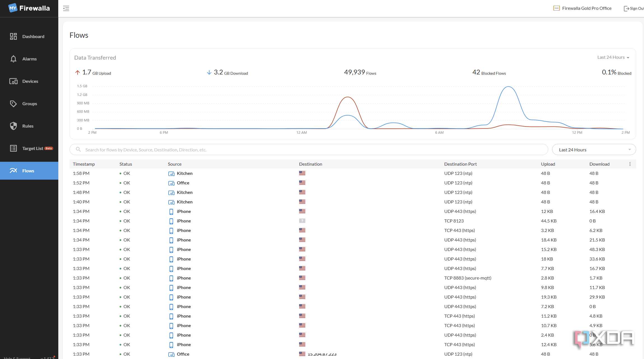Open the table column options menu
The width and height of the screenshot is (644, 359).
[x=630, y=164]
